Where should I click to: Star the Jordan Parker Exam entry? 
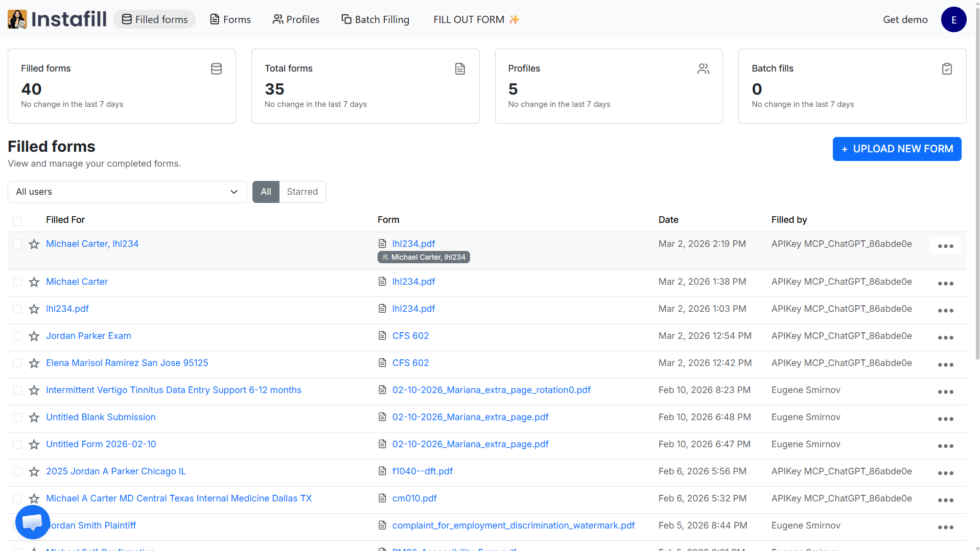[34, 336]
